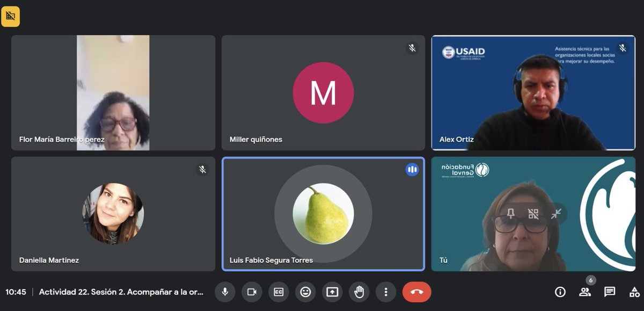
Task: Turn on closed captions
Action: click(279, 292)
